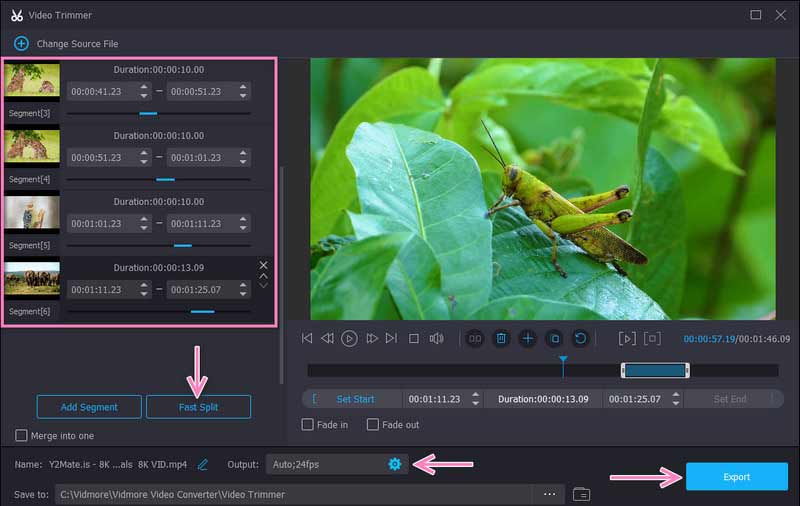
Task: Click the blue Export button
Action: (736, 477)
